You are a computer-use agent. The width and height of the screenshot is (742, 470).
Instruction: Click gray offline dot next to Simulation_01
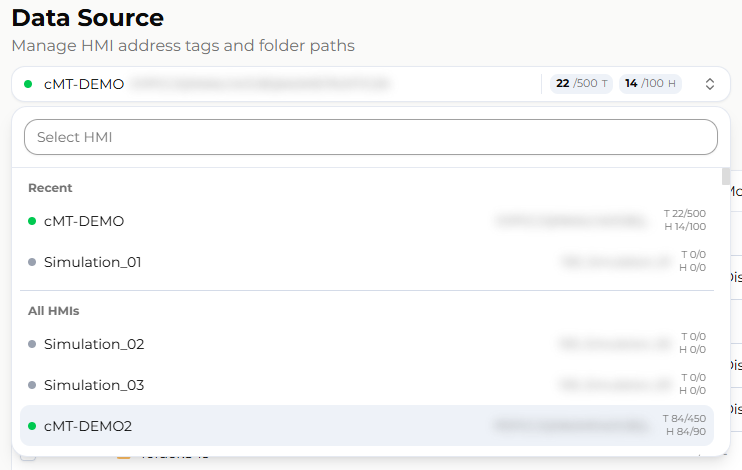(x=32, y=262)
